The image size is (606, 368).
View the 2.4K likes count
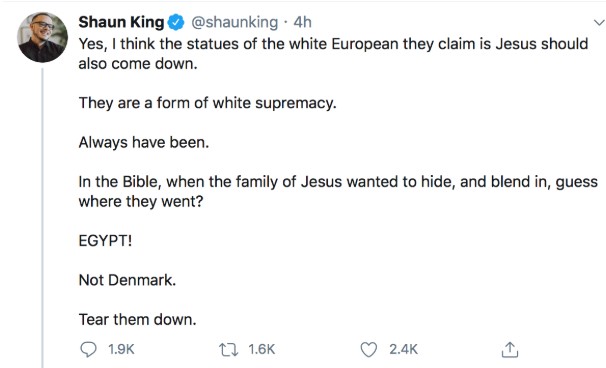(403, 349)
